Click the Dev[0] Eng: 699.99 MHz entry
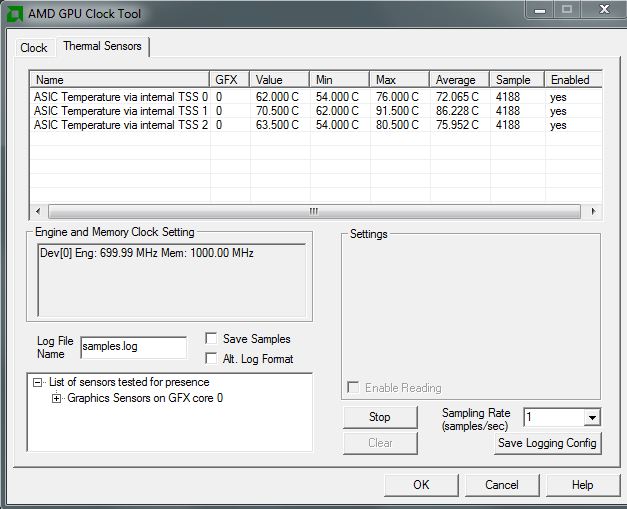 tap(147, 253)
